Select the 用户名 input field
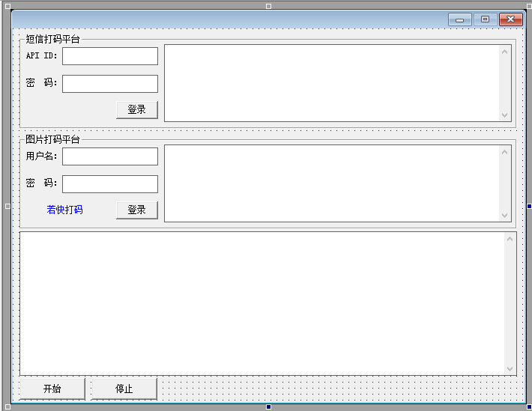The width and height of the screenshot is (532, 411). pyautogui.click(x=110, y=156)
